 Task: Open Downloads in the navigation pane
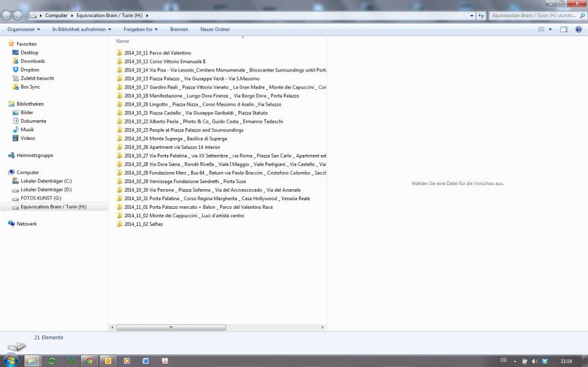[28, 61]
